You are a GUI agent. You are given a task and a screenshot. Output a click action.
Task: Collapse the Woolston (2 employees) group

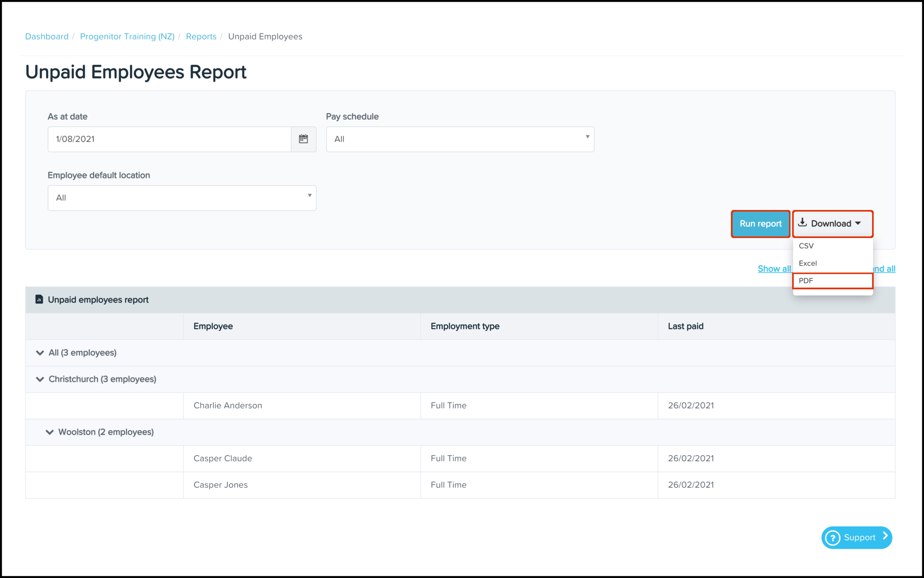click(50, 432)
